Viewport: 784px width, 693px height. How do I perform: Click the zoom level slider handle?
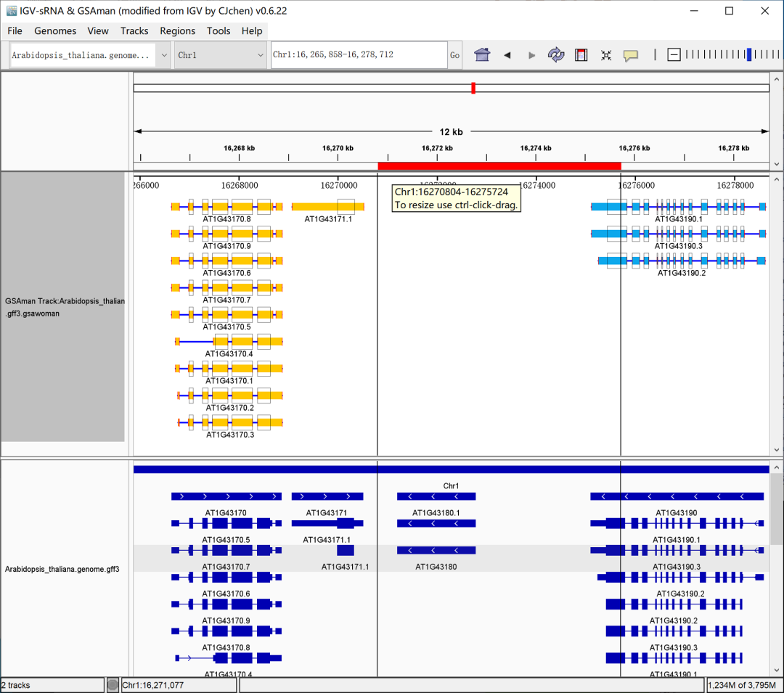[749, 55]
